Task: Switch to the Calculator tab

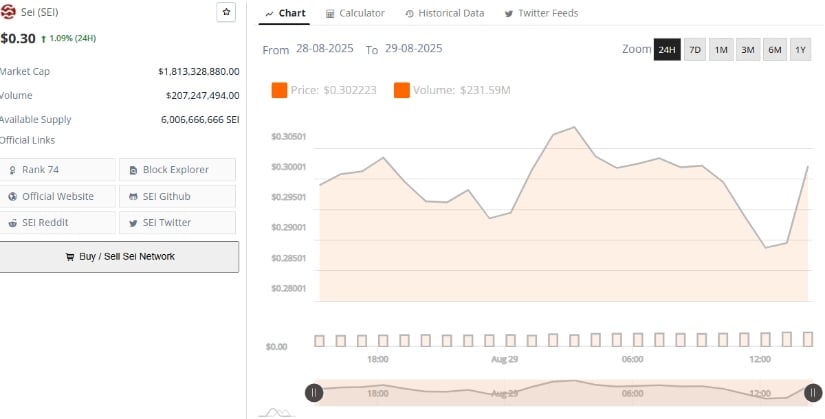Action: point(355,13)
